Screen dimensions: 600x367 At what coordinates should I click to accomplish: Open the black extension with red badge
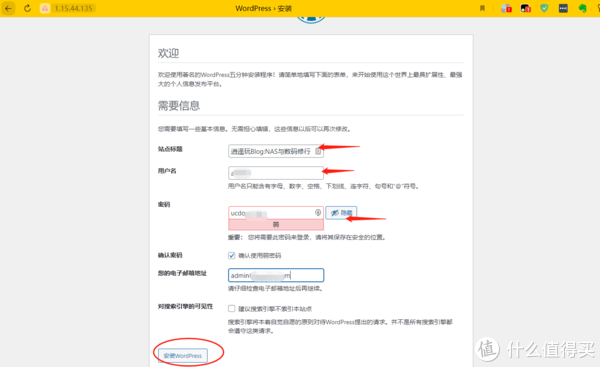(525, 8)
